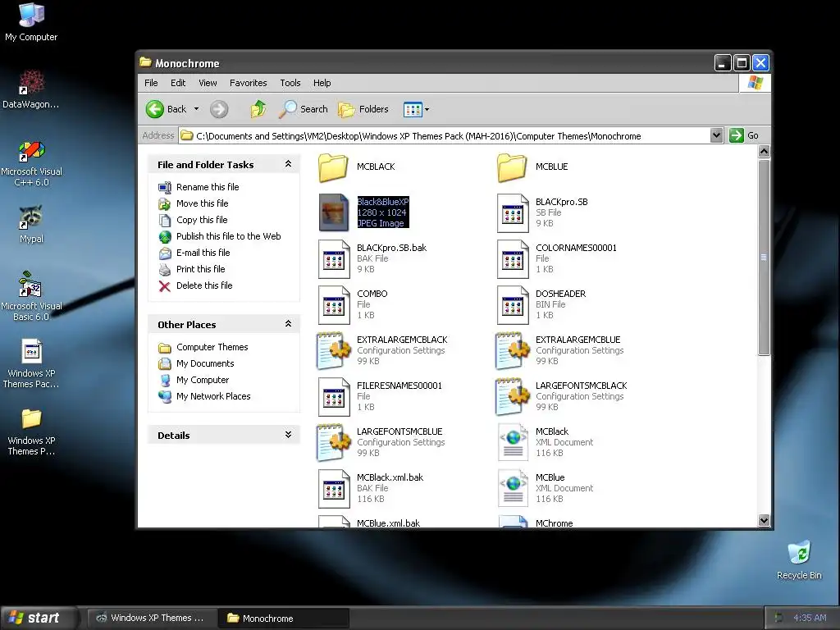Click the address path field
Screen dimensions: 840x630
(445, 135)
